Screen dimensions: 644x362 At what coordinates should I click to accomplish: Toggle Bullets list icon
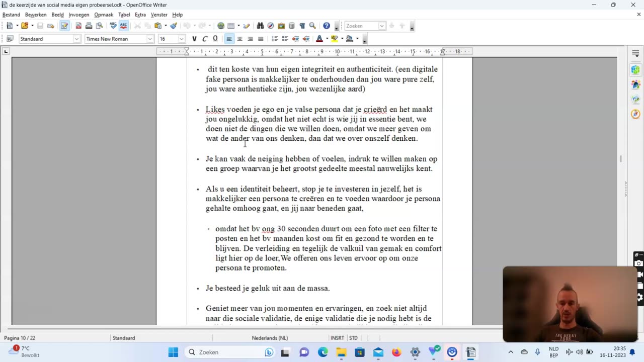point(285,39)
